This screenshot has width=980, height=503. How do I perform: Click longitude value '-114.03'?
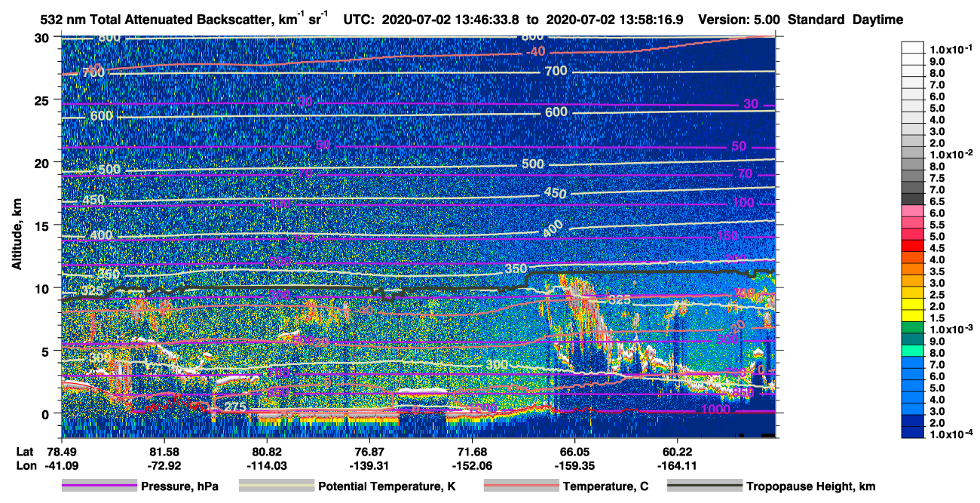(267, 465)
